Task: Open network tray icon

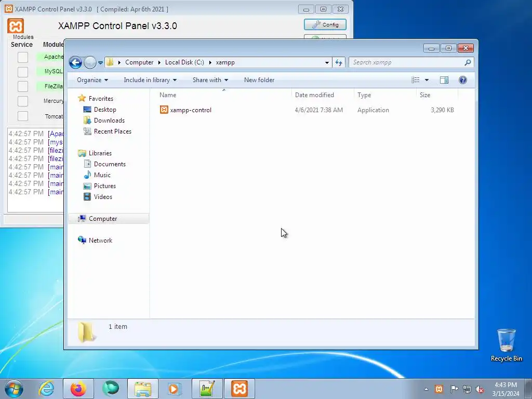Action: click(467, 389)
